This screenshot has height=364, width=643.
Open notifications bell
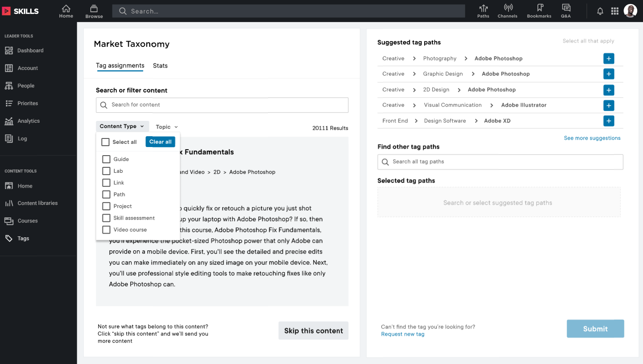point(600,11)
